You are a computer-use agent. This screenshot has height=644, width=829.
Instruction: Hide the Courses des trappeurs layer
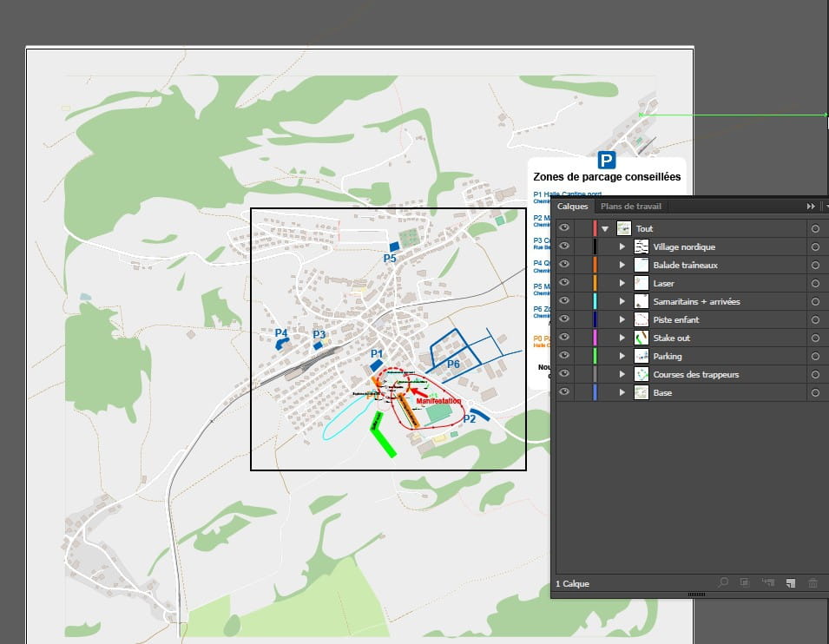[564, 375]
